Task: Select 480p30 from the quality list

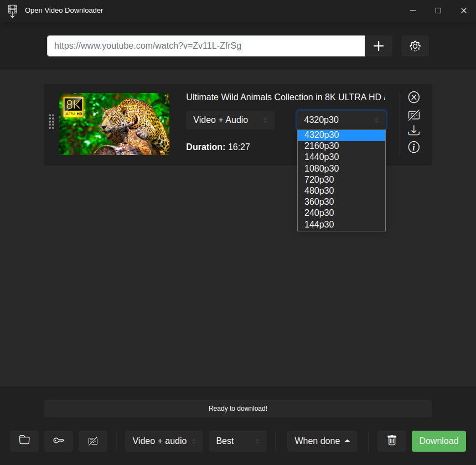Action: pyautogui.click(x=341, y=190)
